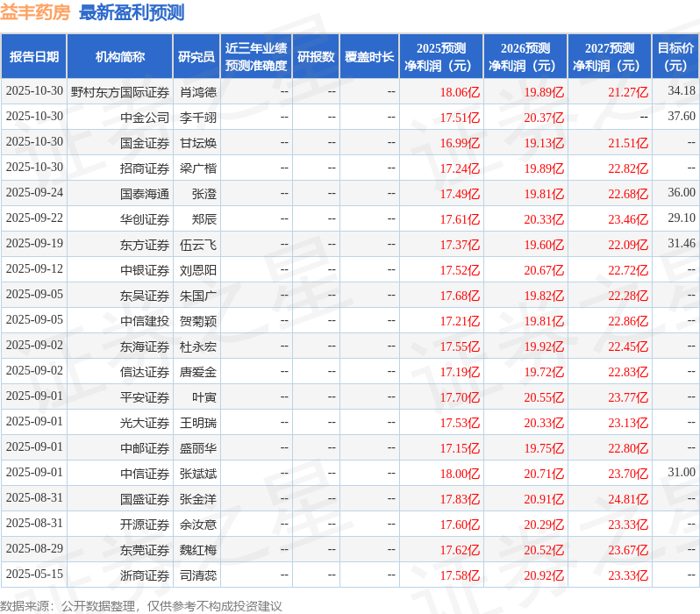Click researcher name 司清蕊
Viewport: 700px width, 614px height.
[198, 576]
